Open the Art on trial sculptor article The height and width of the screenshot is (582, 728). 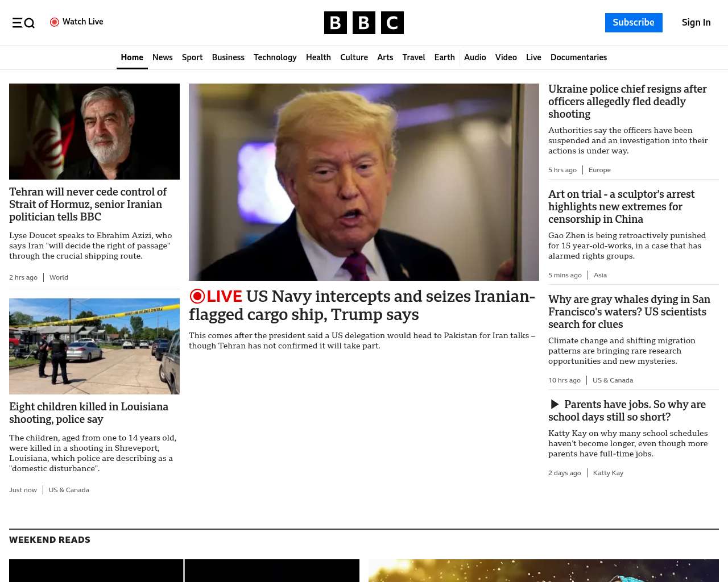(621, 206)
